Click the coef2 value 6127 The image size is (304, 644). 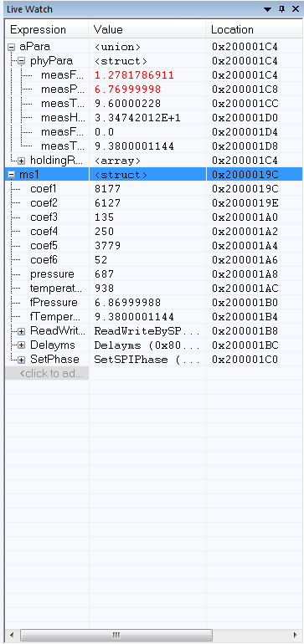pos(107,203)
